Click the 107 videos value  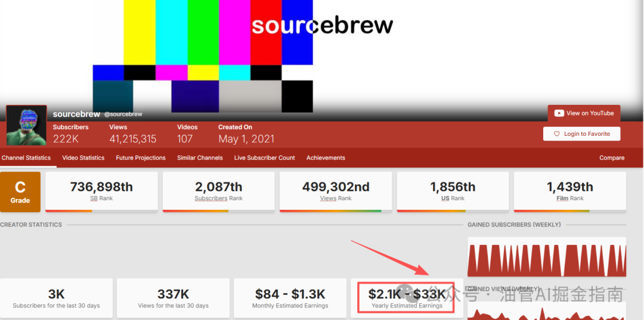(185, 139)
